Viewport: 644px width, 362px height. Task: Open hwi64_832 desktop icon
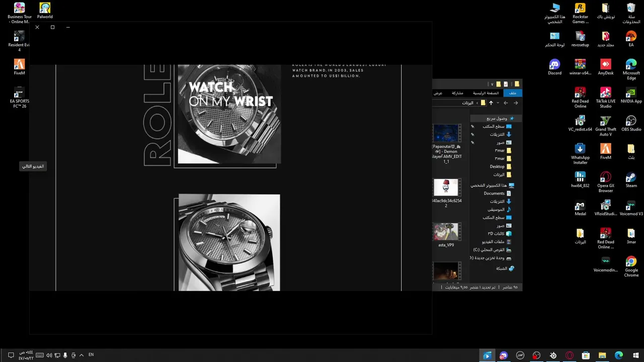[580, 179]
